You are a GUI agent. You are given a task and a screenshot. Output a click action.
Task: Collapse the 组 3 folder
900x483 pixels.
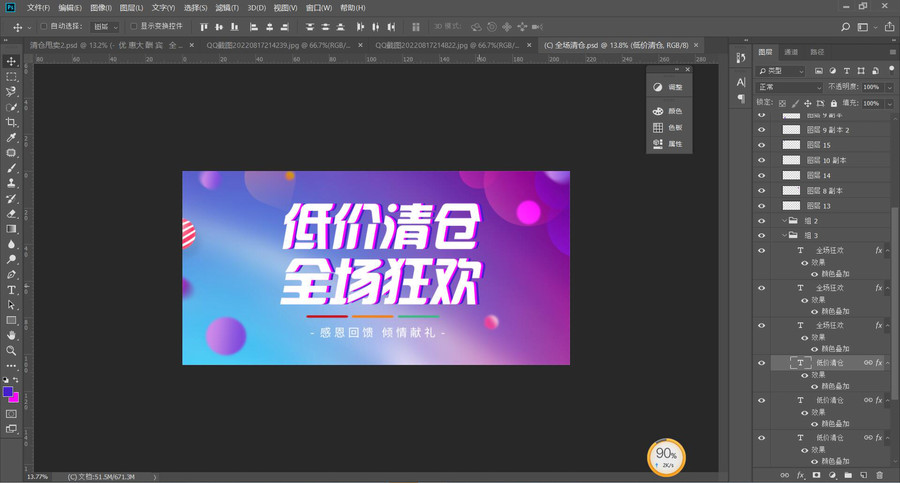coord(784,235)
